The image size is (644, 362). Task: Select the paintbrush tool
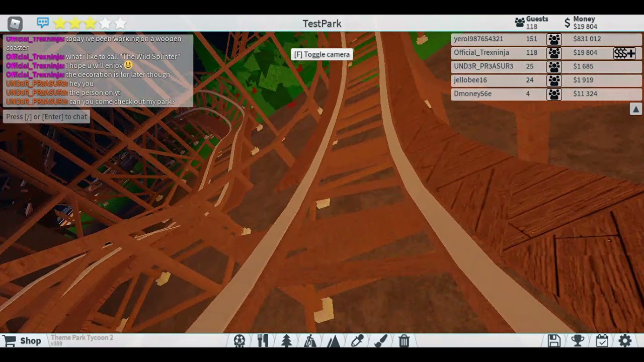coord(381,341)
